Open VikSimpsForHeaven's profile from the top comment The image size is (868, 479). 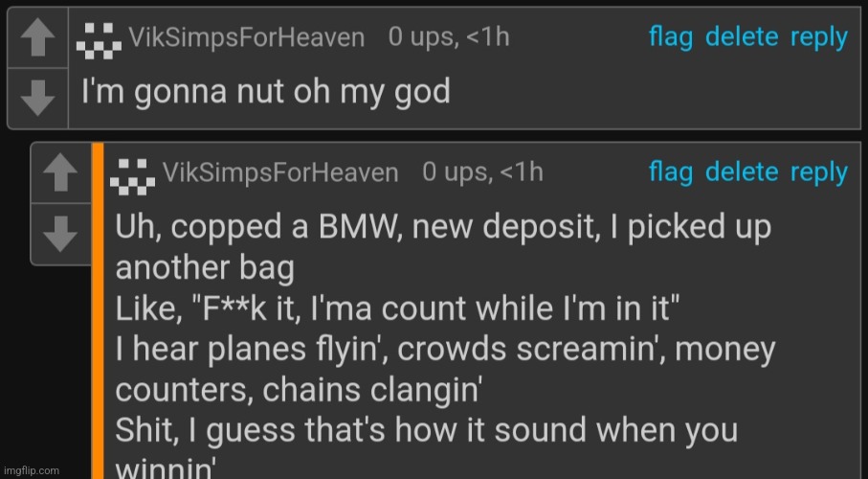246,38
